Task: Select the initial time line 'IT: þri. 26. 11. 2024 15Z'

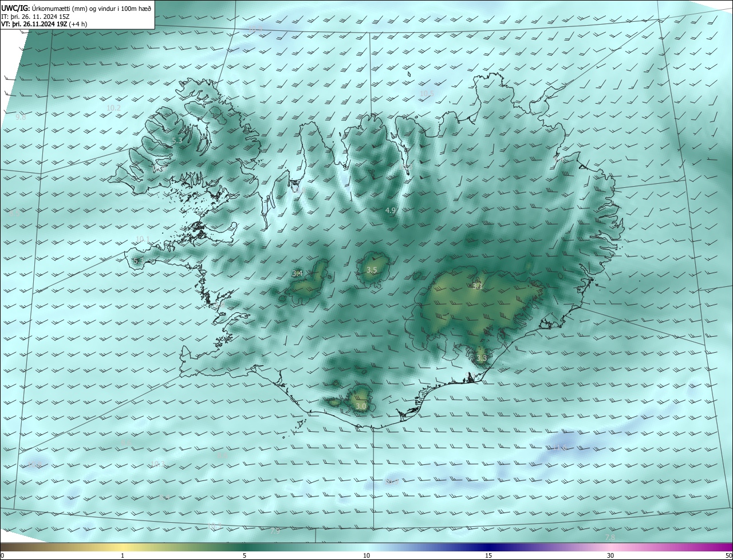Action: 34,16
